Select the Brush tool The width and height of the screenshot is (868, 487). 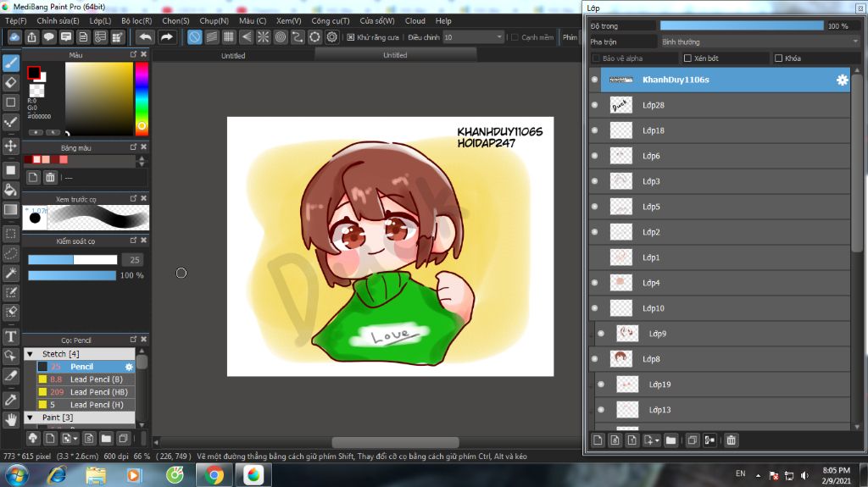[10, 63]
